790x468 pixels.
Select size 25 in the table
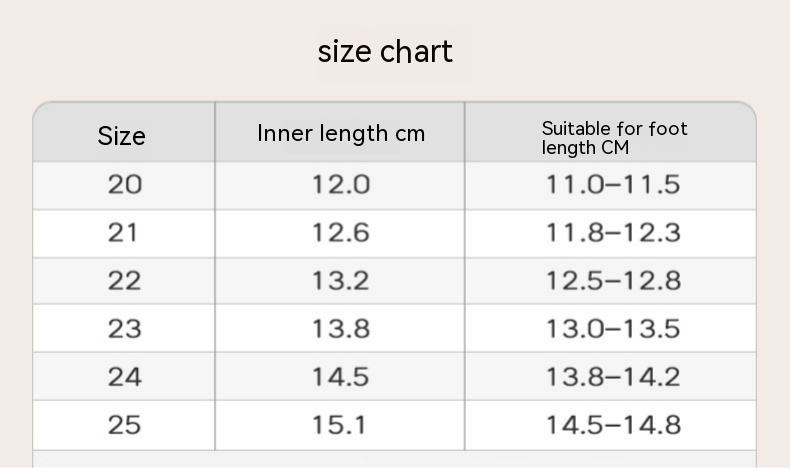125,425
